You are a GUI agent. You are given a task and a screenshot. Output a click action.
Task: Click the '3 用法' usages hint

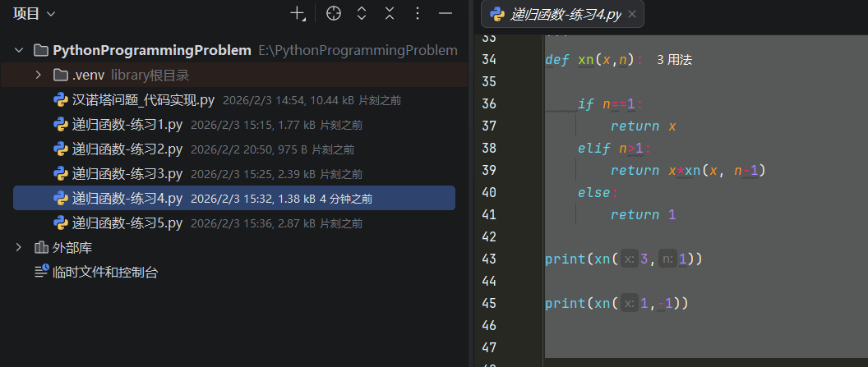click(x=674, y=60)
